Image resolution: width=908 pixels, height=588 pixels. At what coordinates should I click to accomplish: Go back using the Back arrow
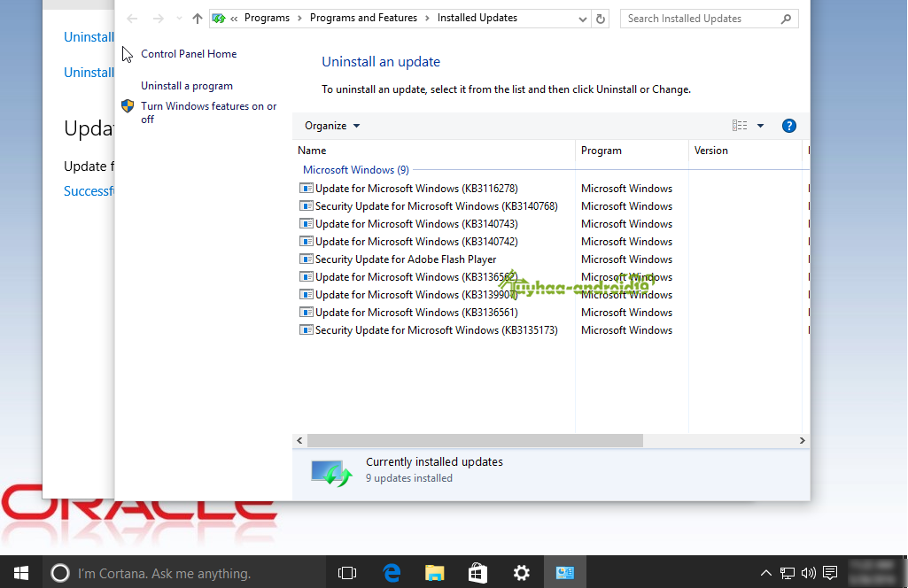click(x=132, y=19)
